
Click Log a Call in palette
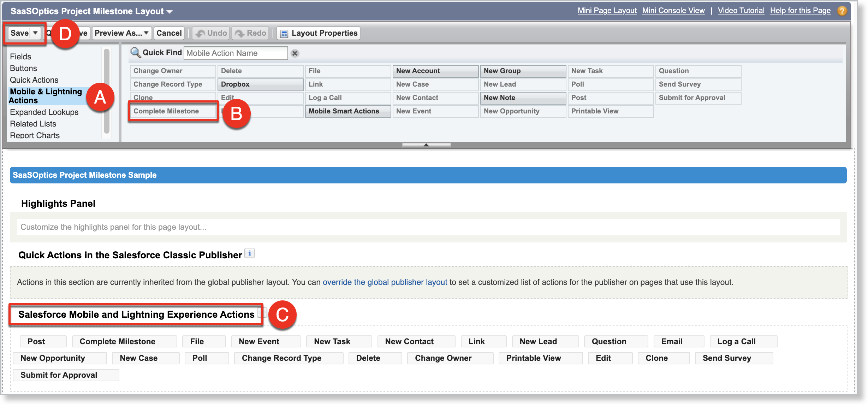coord(348,98)
